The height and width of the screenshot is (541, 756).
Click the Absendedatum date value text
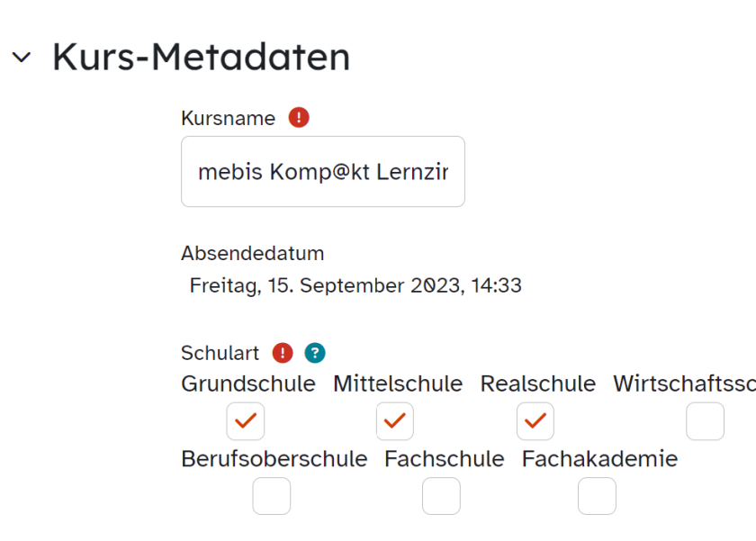(355, 285)
